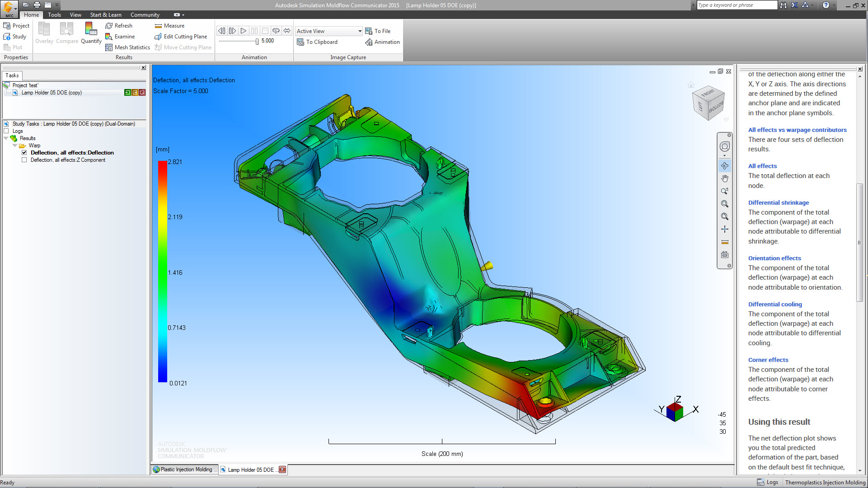The width and height of the screenshot is (868, 488).
Task: Select the Examine tool
Action: pos(120,37)
